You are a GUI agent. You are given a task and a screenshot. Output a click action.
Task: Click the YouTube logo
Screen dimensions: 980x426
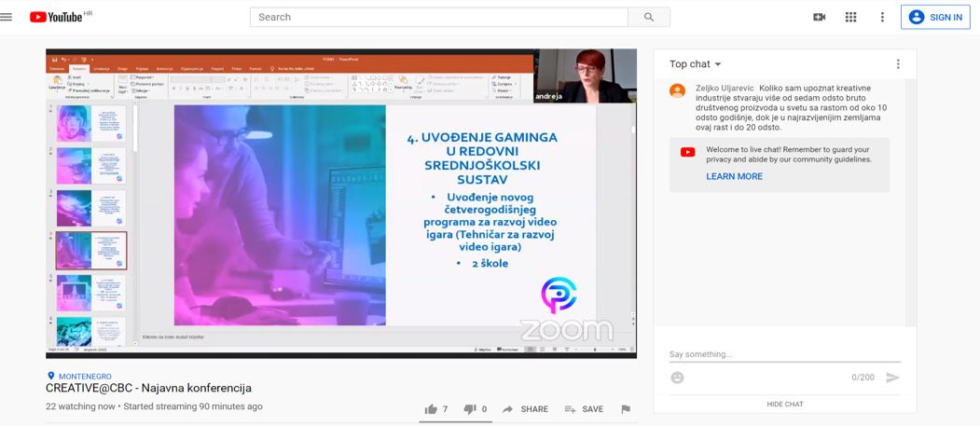tap(58, 17)
